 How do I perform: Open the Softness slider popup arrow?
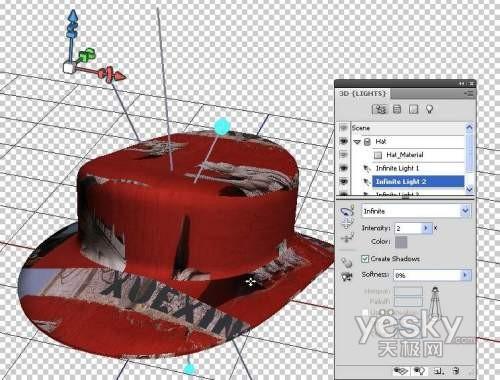tap(465, 275)
